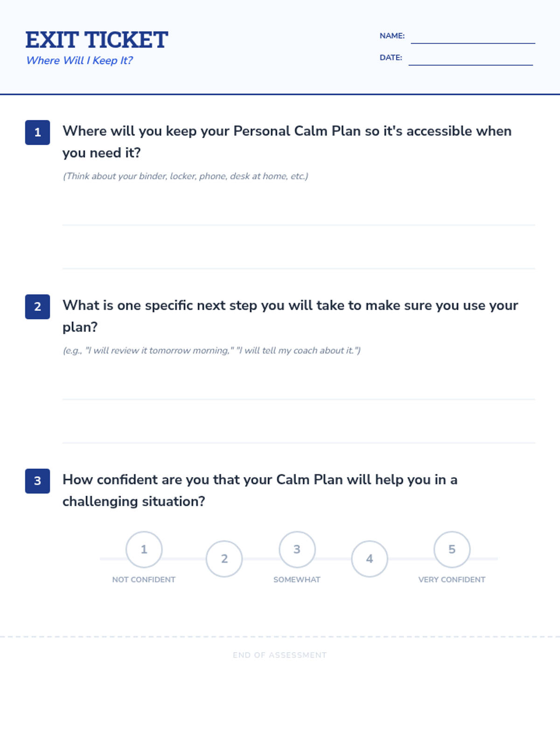Select confidence rating 5 circle

(x=452, y=550)
